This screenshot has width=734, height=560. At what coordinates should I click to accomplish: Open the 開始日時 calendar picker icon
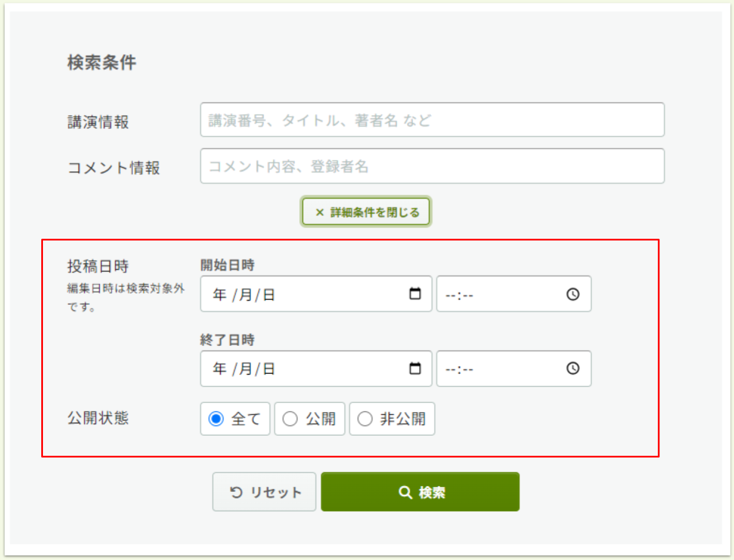pyautogui.click(x=415, y=294)
